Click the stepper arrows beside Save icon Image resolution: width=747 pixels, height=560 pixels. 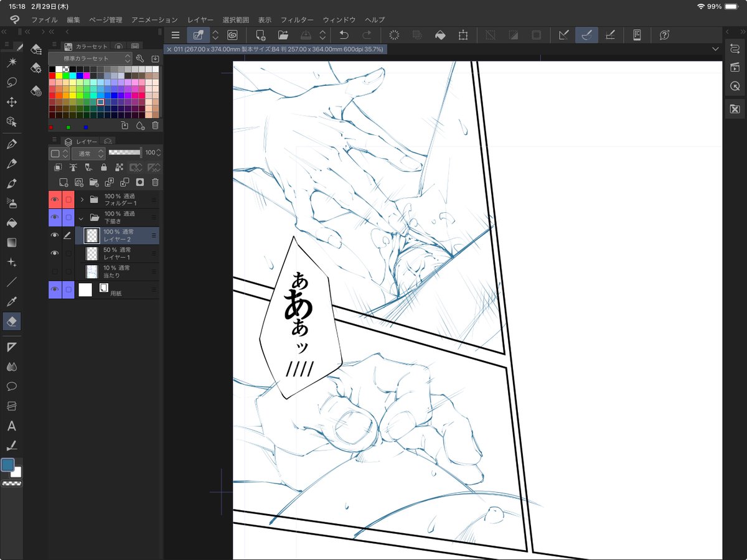pyautogui.click(x=322, y=35)
